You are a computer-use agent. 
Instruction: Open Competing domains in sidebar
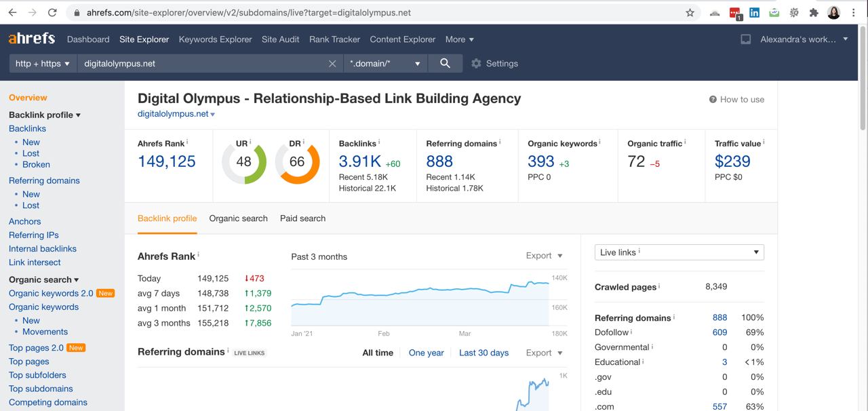[48, 402]
